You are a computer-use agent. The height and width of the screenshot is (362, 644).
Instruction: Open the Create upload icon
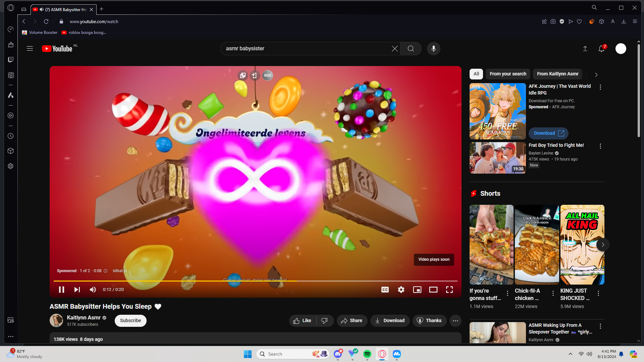tap(585, 49)
